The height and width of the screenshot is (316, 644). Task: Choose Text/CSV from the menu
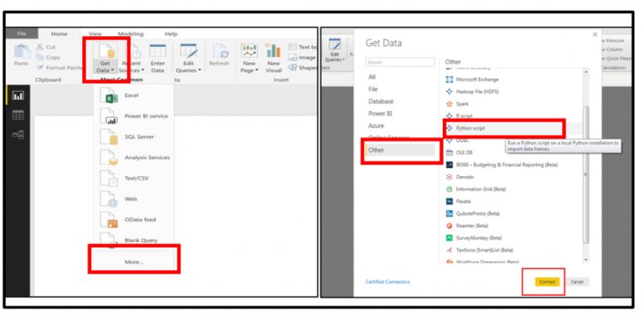click(134, 179)
